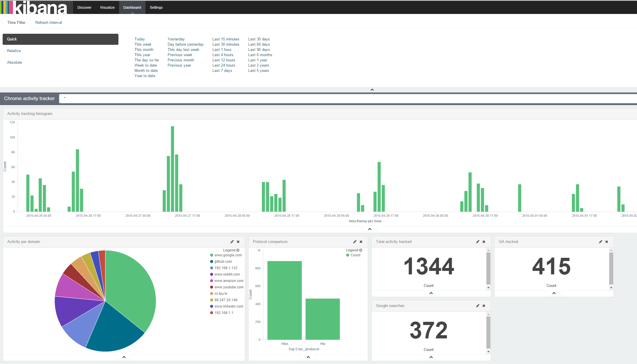The image size is (637, 364).
Task: Click scrollbar in GA tracked panel
Action: point(611,268)
